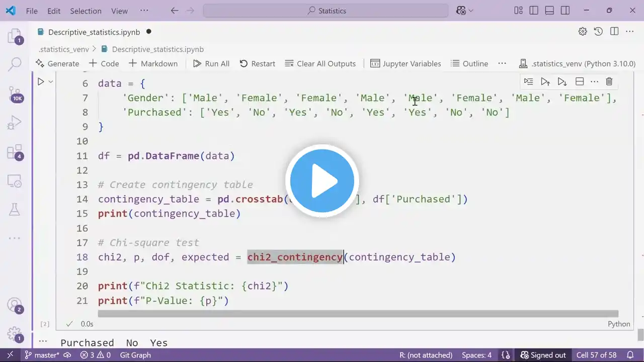The image size is (644, 362).
Task: Open the Copilot chat icon
Action: tap(460, 11)
